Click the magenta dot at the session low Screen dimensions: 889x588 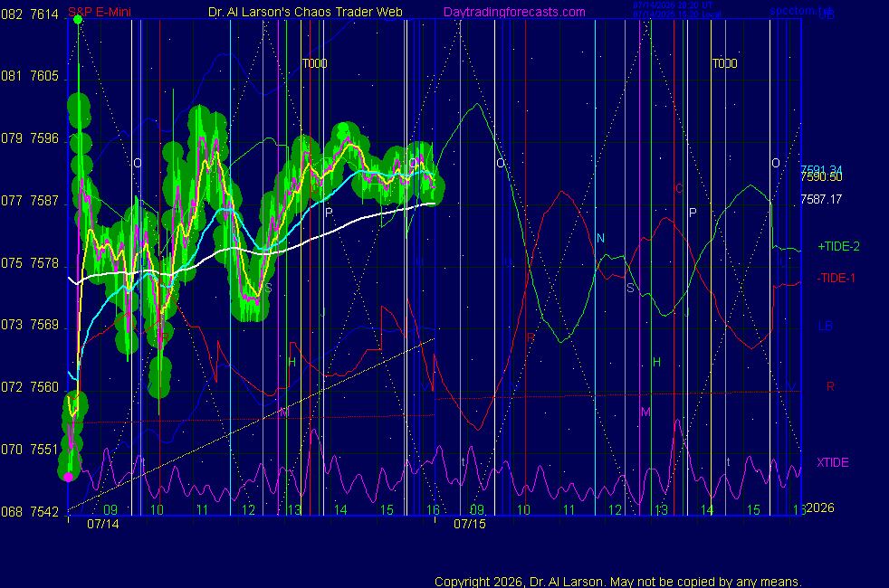pos(69,477)
